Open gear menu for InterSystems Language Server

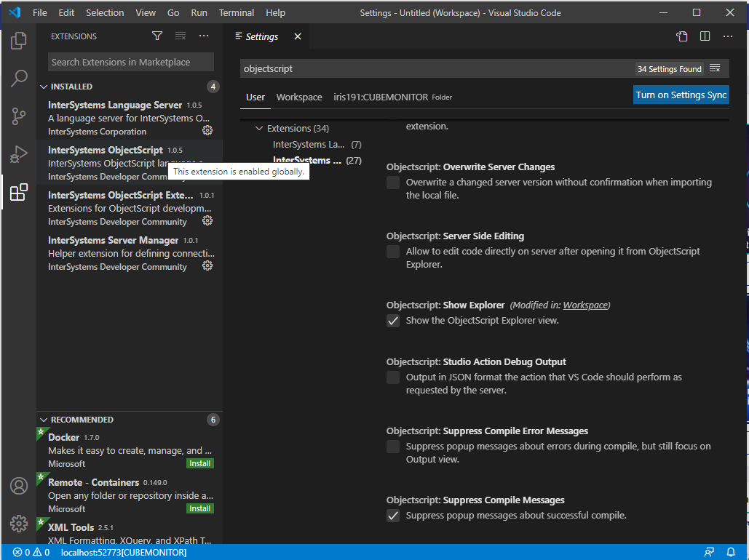pyautogui.click(x=207, y=130)
